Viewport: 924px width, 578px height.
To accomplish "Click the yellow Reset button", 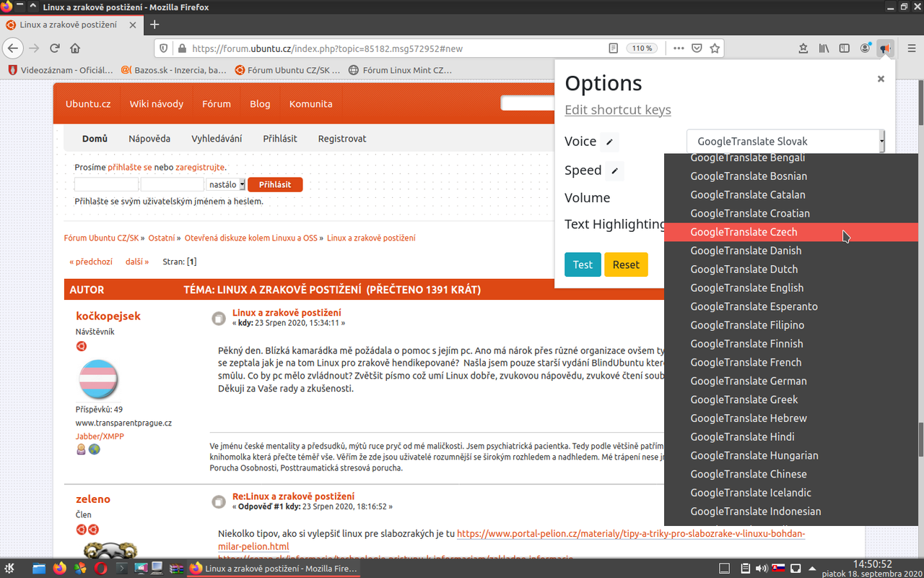I will click(626, 264).
